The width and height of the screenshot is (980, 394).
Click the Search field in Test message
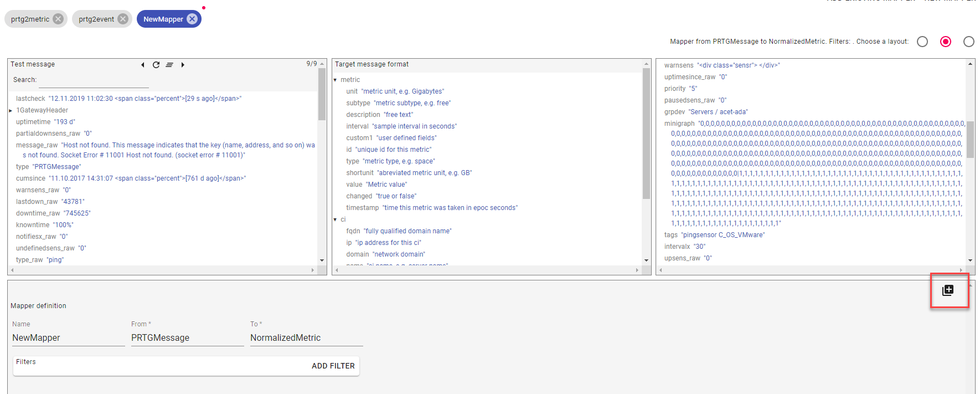(x=94, y=80)
